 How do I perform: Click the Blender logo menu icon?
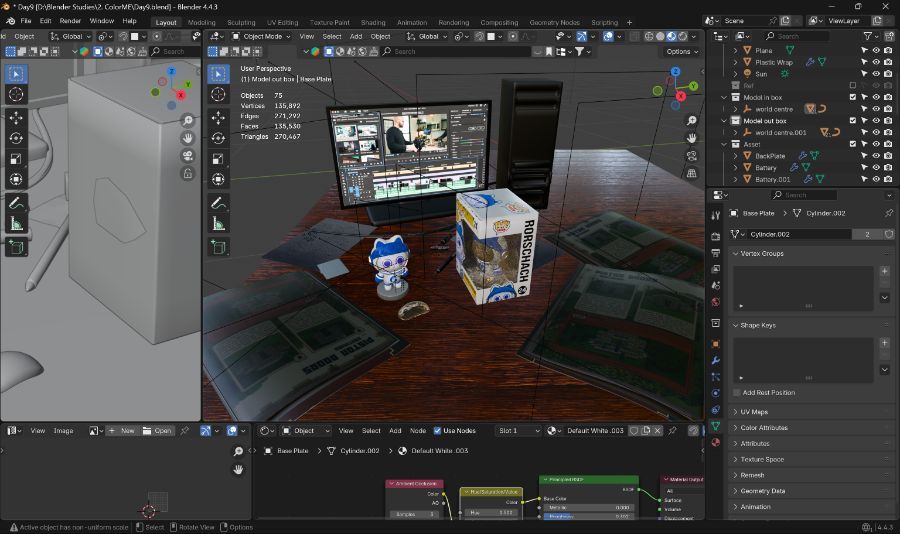pyautogui.click(x=10, y=21)
